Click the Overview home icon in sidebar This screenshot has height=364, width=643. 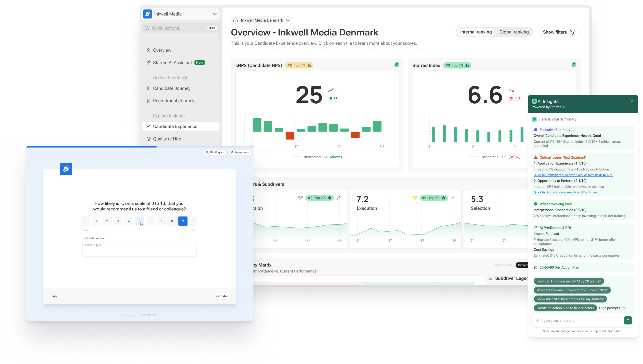[x=149, y=50]
